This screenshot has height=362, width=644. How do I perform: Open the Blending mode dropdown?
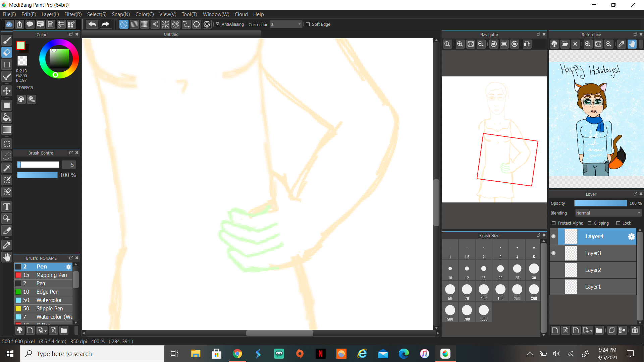[x=608, y=213]
